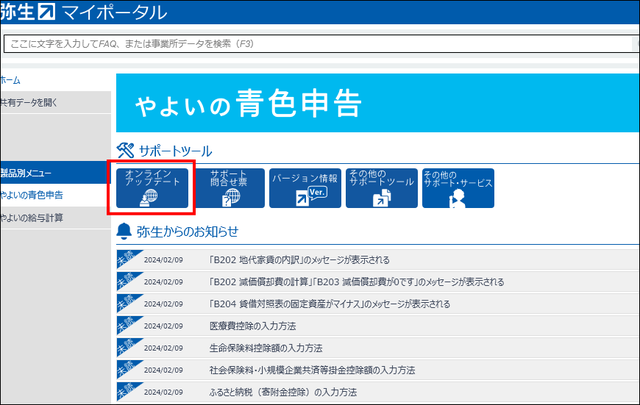The width and height of the screenshot is (640, 405).
Task: Open the オンラインアップデート support tool
Action: 152,188
